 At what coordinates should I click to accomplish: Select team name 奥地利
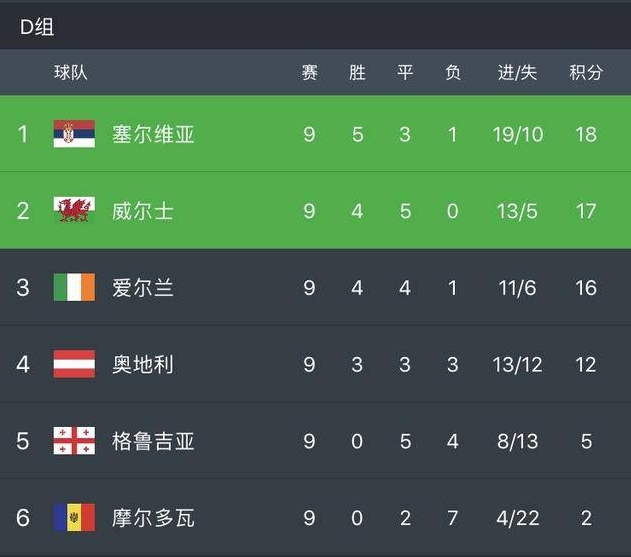[143, 364]
